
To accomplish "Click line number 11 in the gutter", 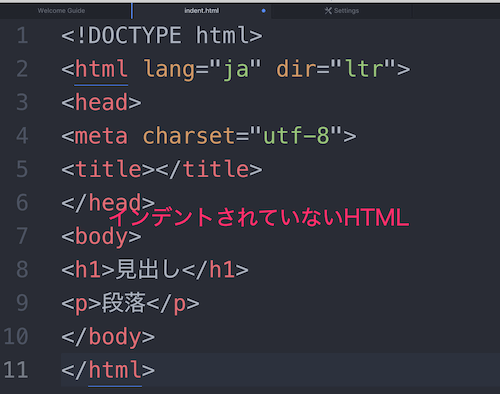I will [x=16, y=370].
